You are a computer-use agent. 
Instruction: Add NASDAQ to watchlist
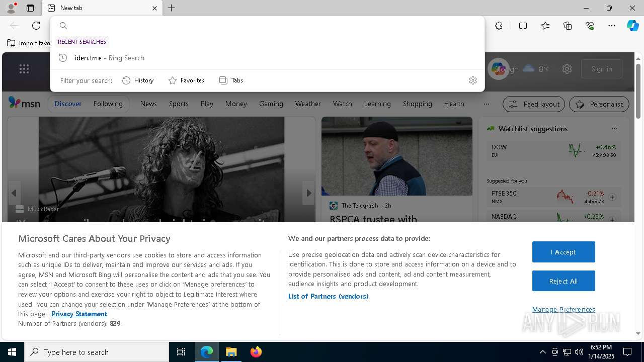612,220
